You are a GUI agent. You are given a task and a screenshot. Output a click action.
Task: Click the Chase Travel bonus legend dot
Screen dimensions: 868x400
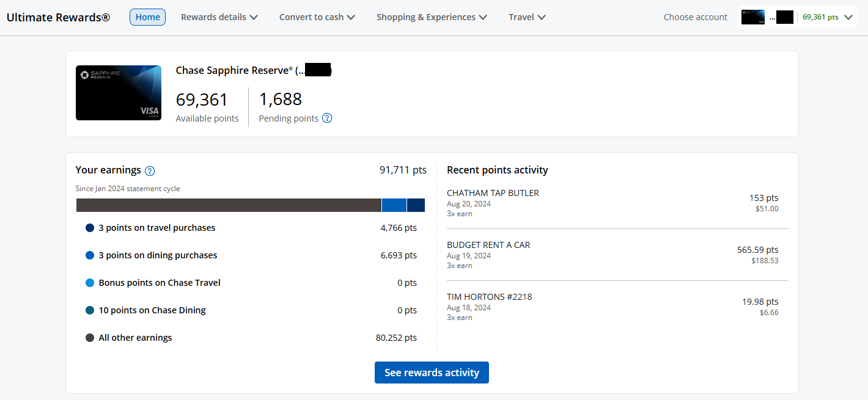point(90,283)
